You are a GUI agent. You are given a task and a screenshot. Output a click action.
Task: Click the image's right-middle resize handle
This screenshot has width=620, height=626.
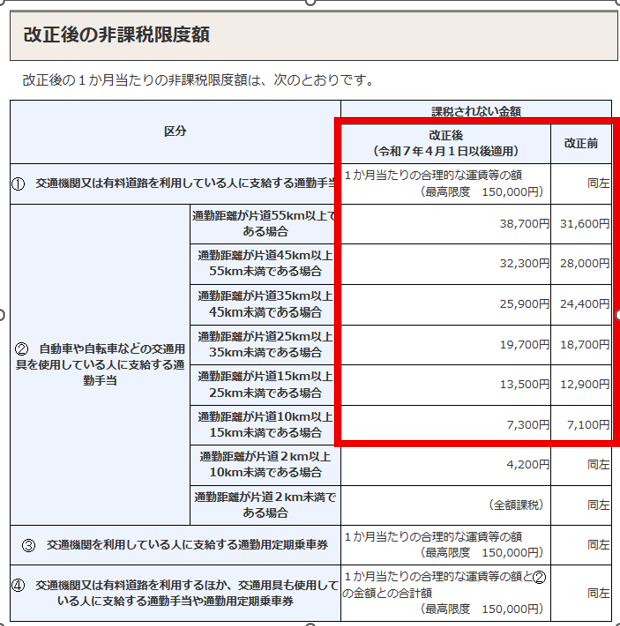point(617,314)
